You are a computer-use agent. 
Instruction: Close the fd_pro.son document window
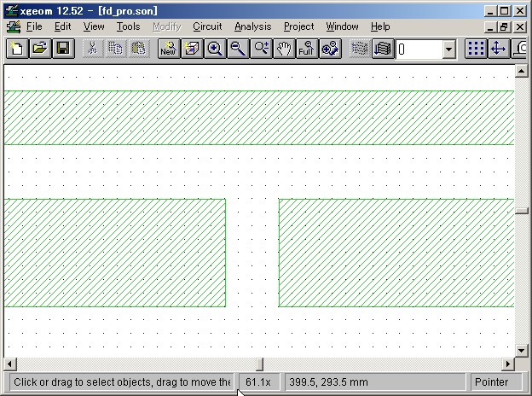520,26
